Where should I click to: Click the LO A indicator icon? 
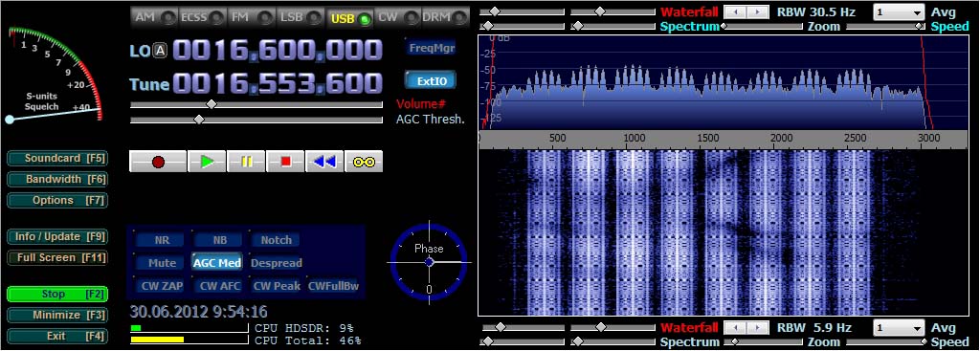[161, 52]
